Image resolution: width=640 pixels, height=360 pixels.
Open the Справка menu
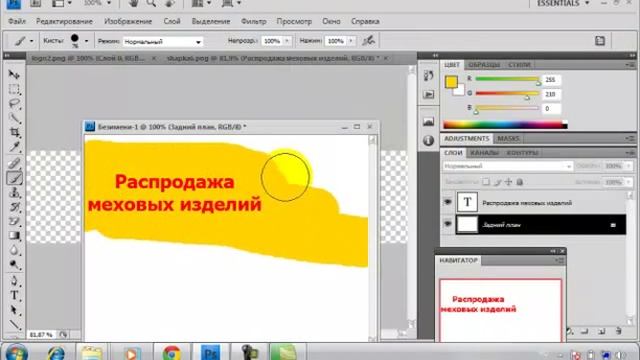point(365,21)
